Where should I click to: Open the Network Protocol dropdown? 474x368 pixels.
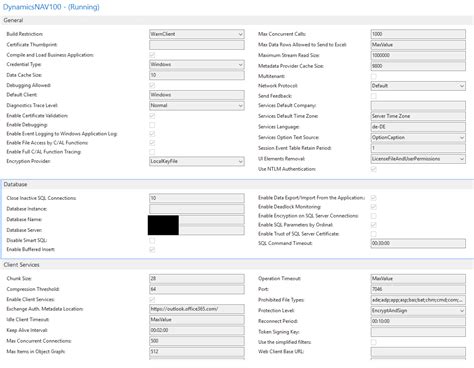coord(418,86)
